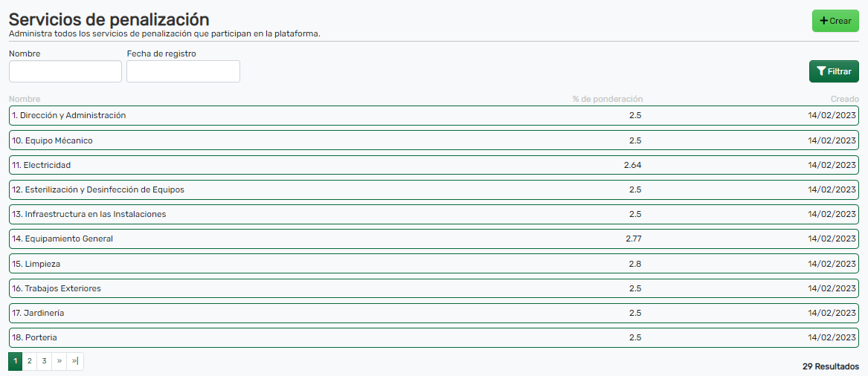Click the Fecha de registro input
This screenshot has height=376, width=868.
183,71
